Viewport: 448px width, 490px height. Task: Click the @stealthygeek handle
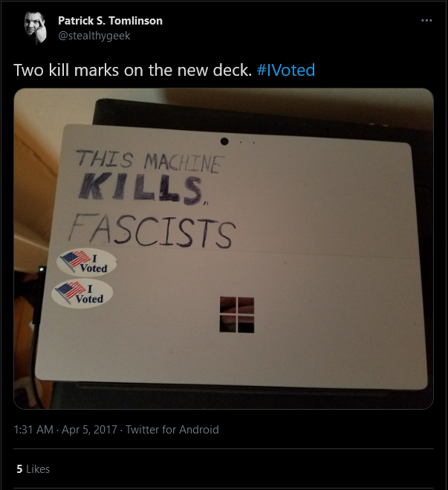94,36
